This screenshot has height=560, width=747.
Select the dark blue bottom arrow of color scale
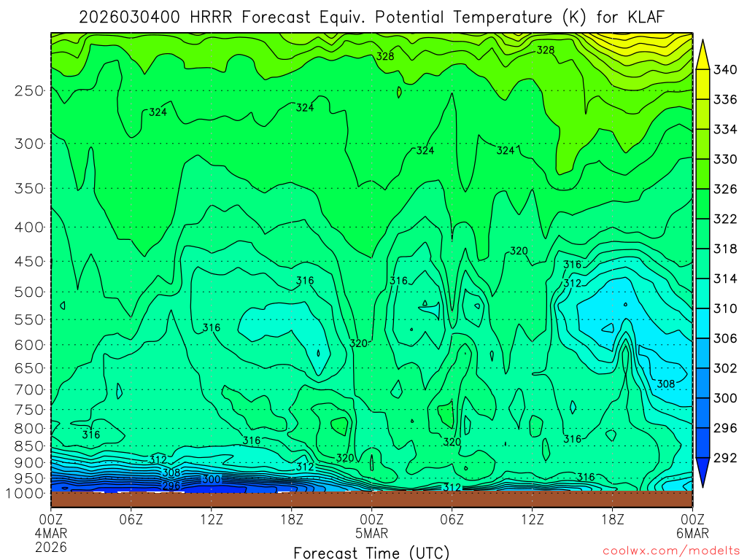click(x=703, y=472)
